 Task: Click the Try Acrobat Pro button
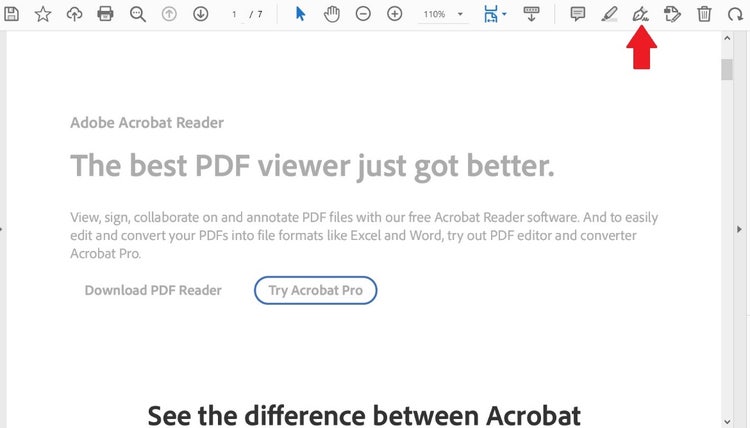pos(316,290)
